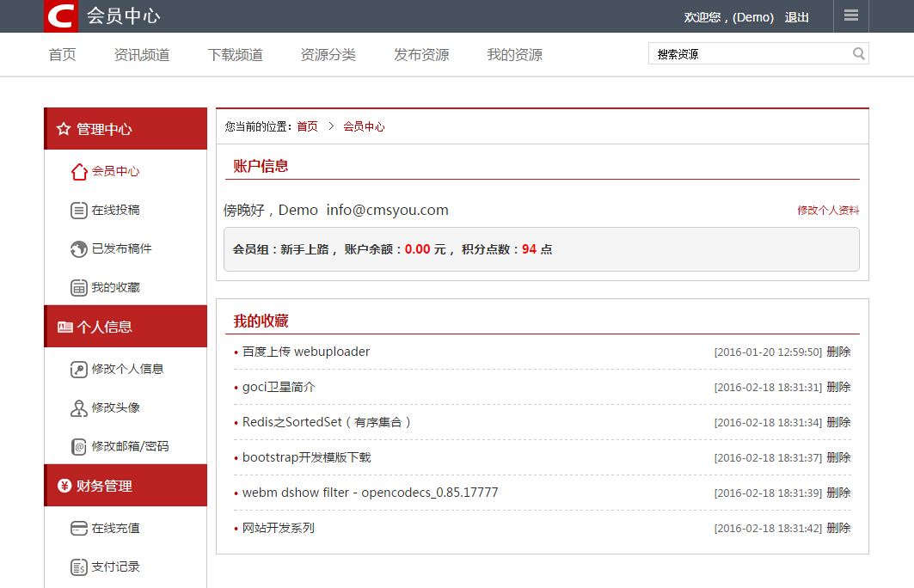This screenshot has width=914, height=588.
Task: Click timestamp [2016-01-20 12:59:50]
Action: pos(769,352)
